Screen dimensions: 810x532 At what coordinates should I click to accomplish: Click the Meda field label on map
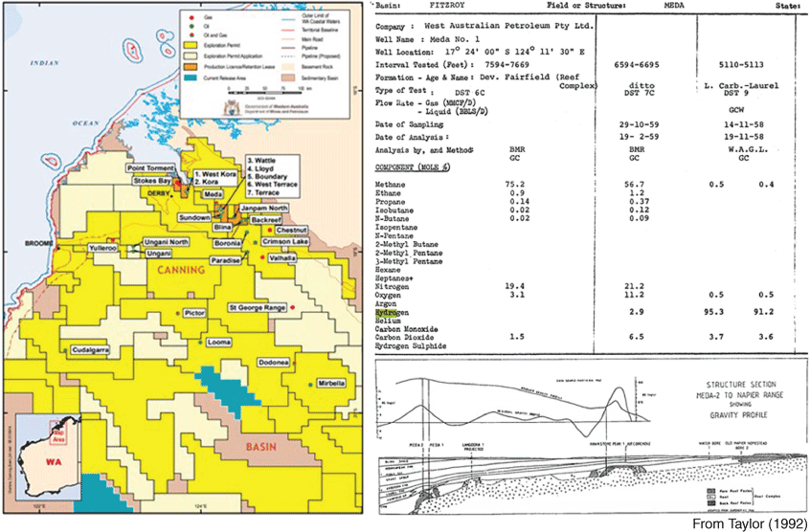(x=214, y=195)
